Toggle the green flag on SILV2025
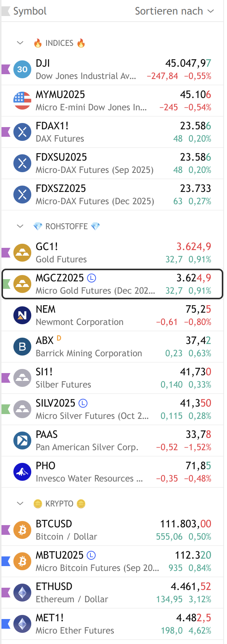The height and width of the screenshot is (644, 227). point(6,409)
